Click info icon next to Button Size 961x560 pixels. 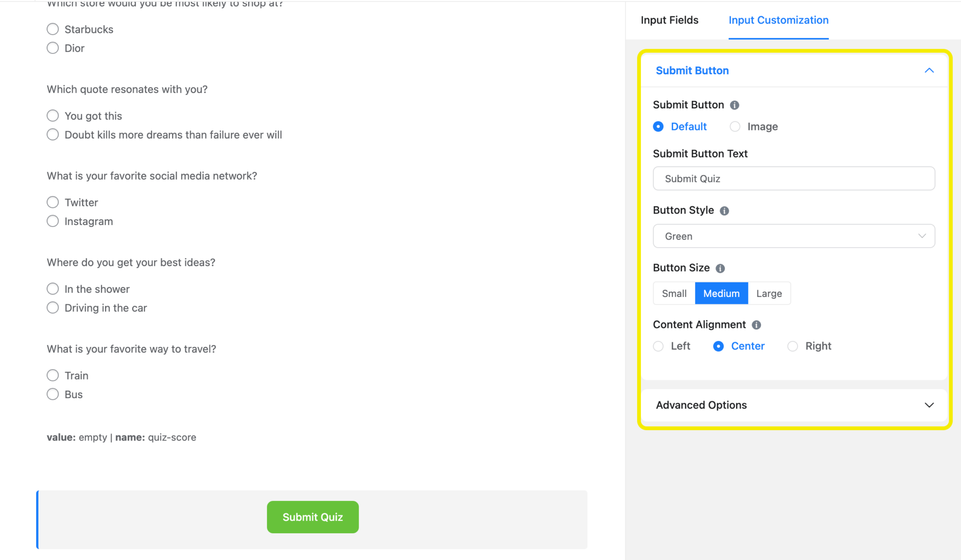(x=720, y=268)
